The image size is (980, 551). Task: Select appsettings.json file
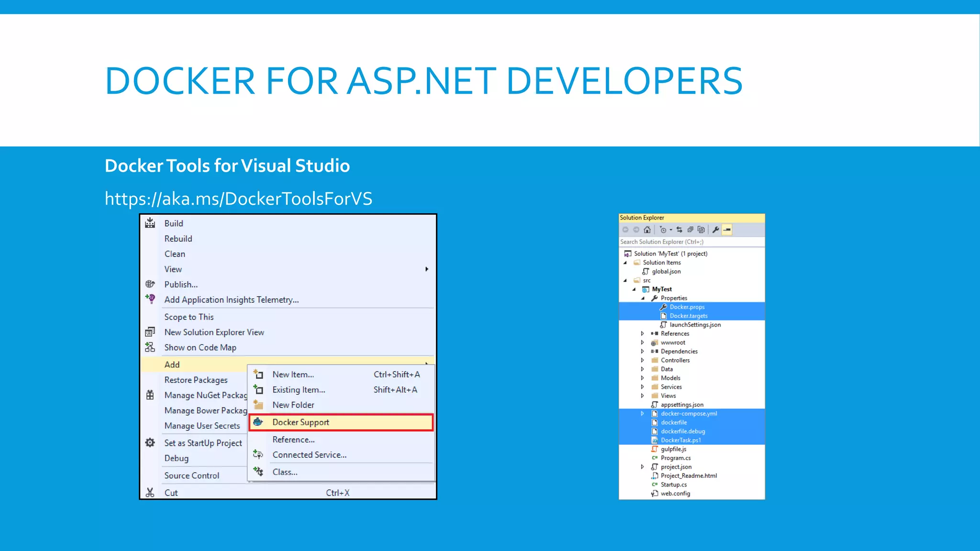click(x=682, y=405)
